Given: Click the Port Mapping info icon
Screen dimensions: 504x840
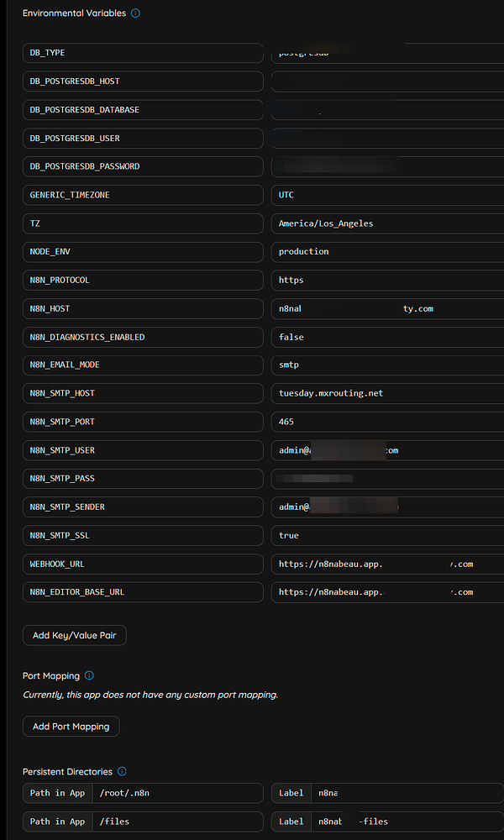Looking at the screenshot, I should click(x=90, y=675).
